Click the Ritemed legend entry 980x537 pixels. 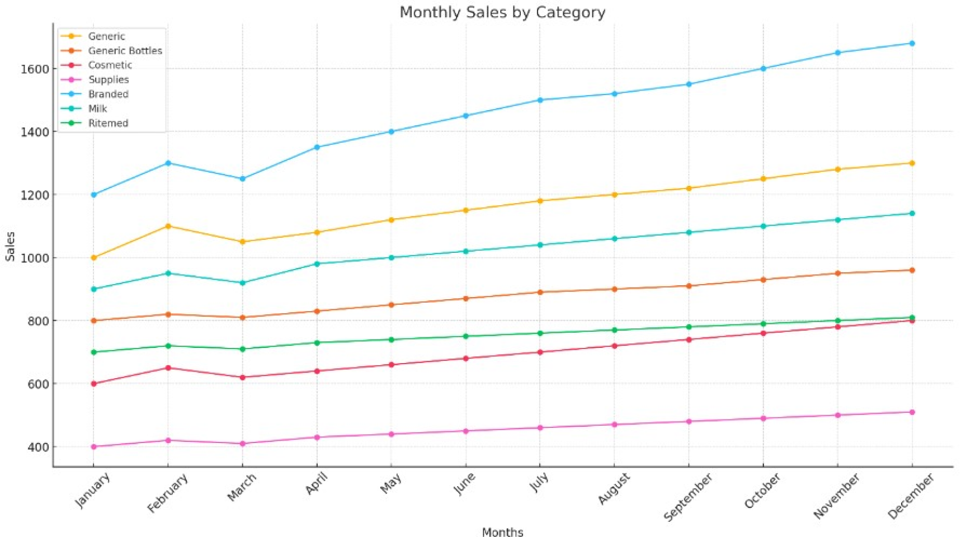click(x=95, y=123)
